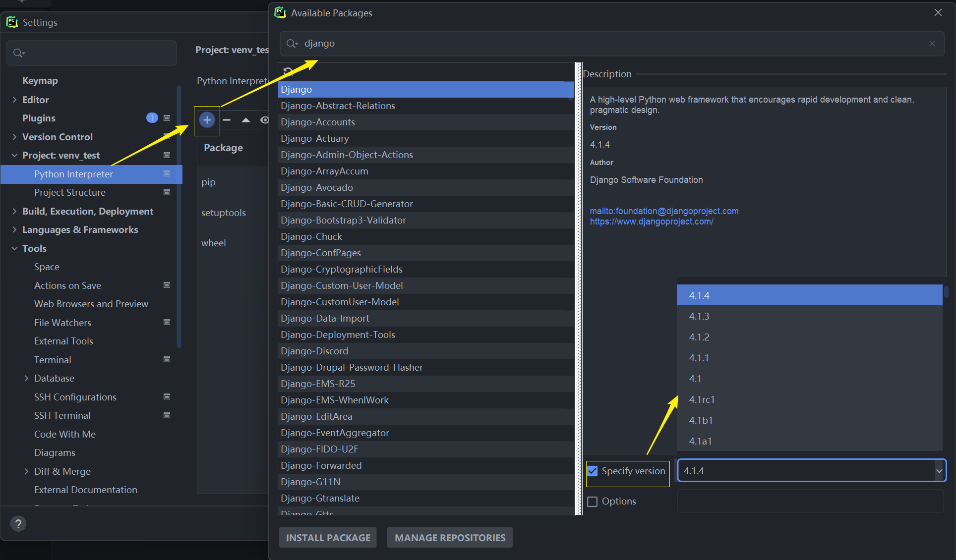Uncheck the Specify version checkbox

coord(593,471)
